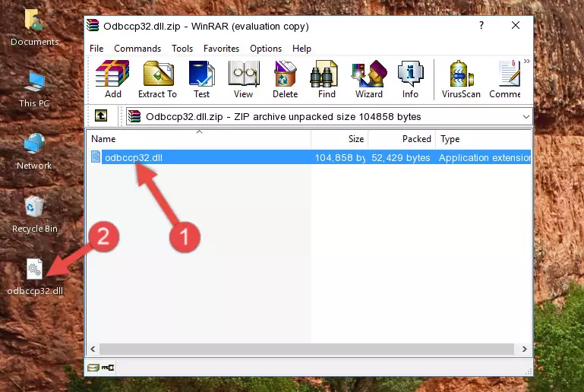This screenshot has width=584, height=392.
Task: Click the 52,429 bytes packed value
Action: [400, 157]
